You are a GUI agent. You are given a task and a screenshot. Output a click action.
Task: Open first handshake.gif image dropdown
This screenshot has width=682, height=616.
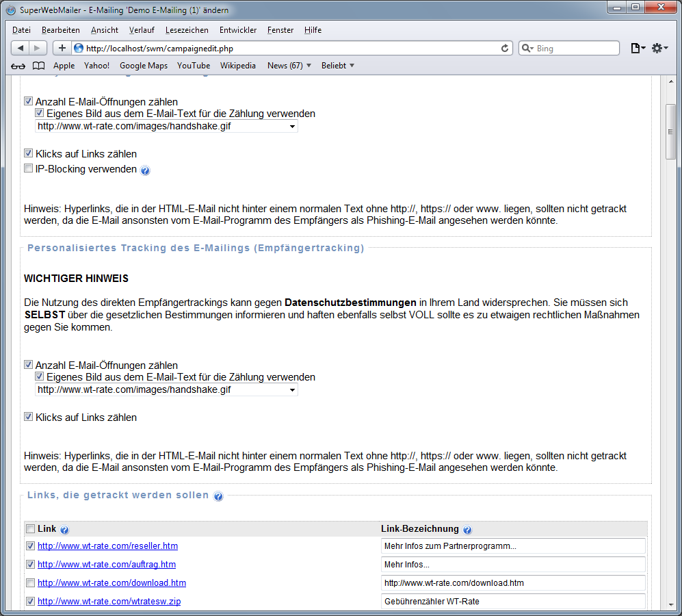point(166,126)
